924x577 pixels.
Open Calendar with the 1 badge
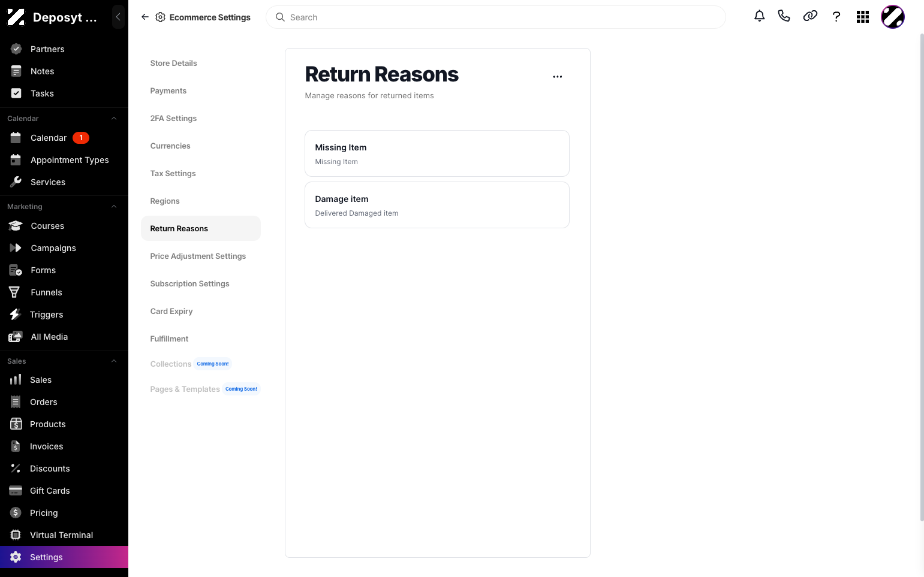(x=64, y=138)
